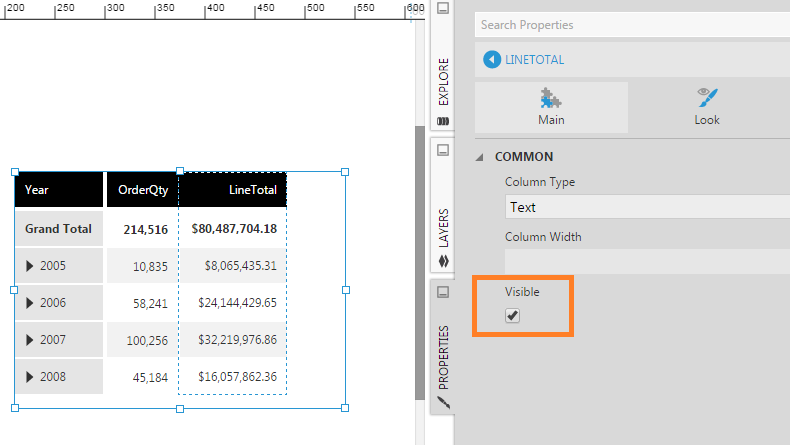Open the Look properties tab
The width and height of the screenshot is (790, 445).
tap(707, 107)
